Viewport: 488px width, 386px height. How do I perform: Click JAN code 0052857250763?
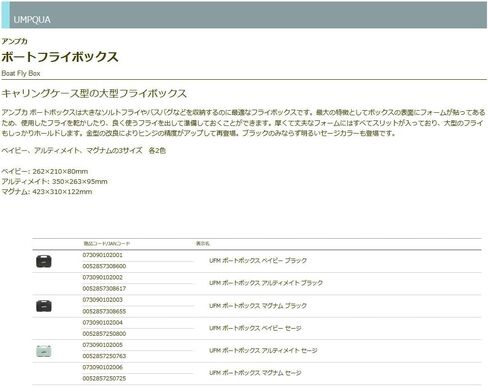click(104, 356)
